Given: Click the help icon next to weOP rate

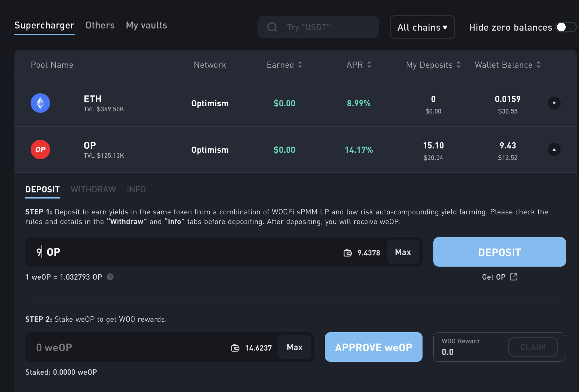Looking at the screenshot, I should click(x=110, y=277).
